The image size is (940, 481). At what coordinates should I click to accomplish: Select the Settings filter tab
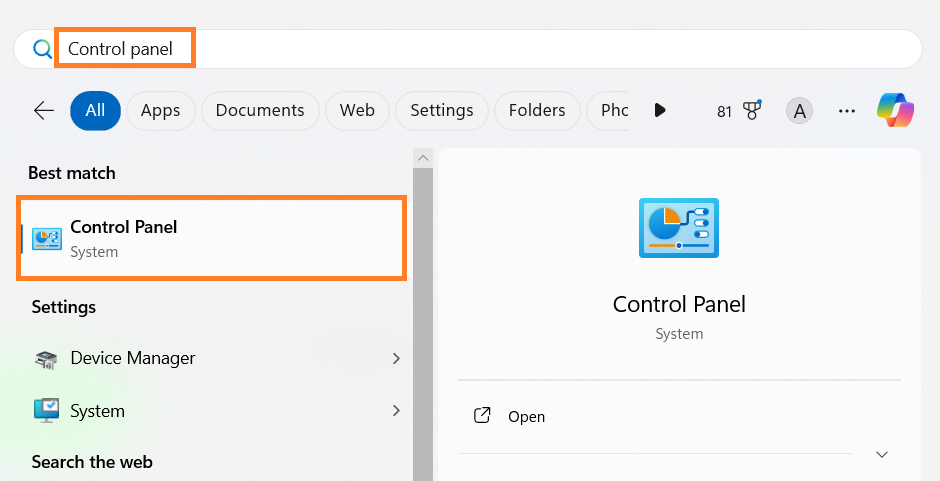[441, 110]
